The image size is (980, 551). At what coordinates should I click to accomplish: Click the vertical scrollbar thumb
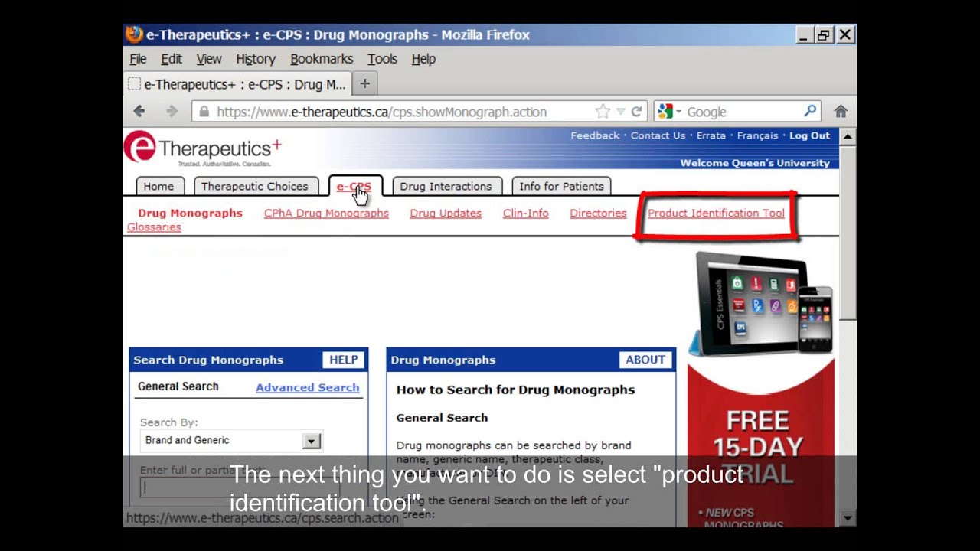pos(848,233)
